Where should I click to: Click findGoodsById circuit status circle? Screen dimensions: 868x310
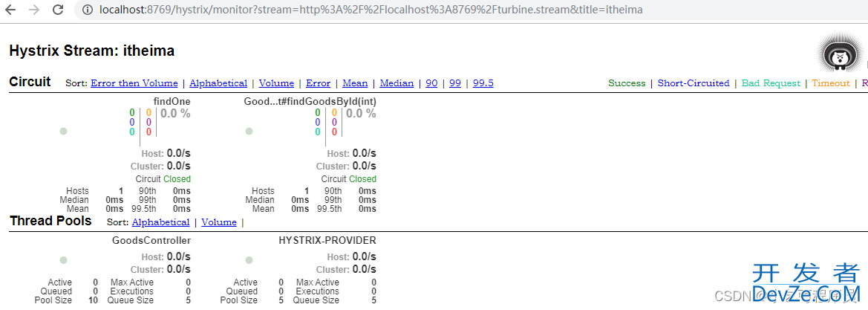[x=249, y=132]
